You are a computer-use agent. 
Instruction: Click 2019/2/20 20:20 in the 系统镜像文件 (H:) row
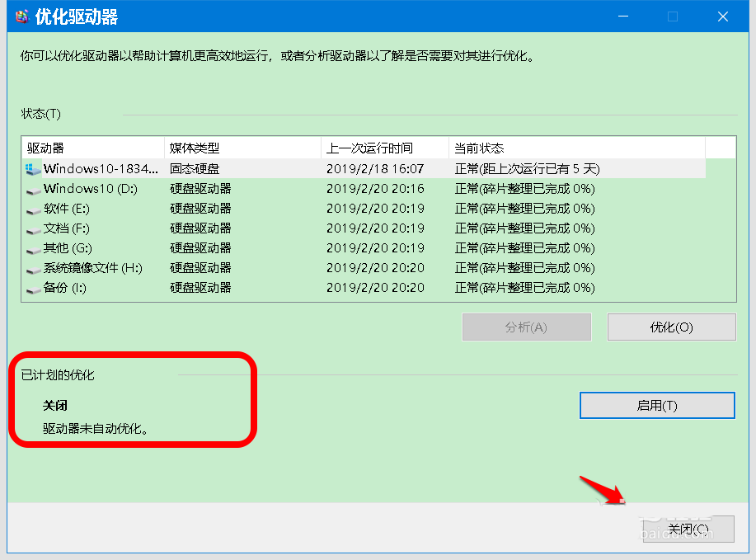(x=375, y=268)
